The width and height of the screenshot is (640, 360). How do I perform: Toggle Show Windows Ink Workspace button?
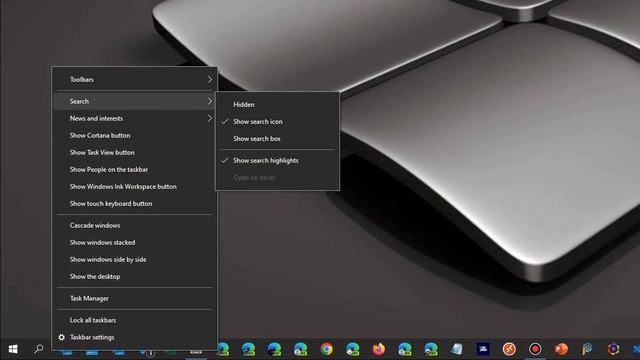click(135, 187)
